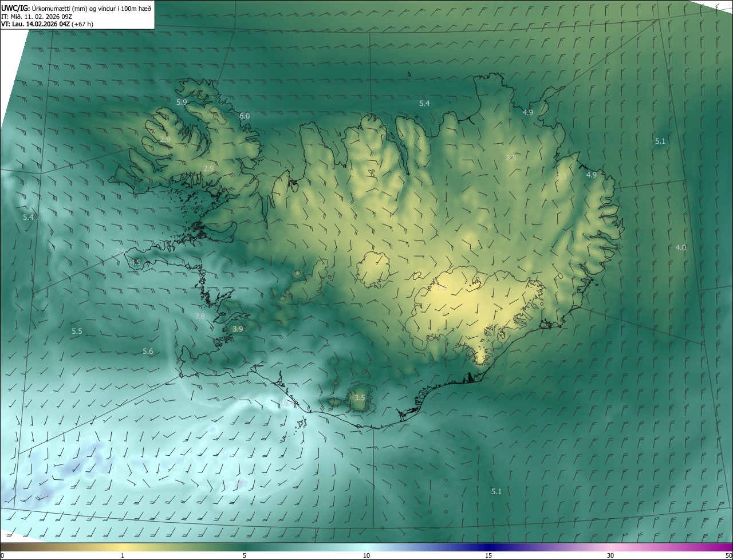Click the 4.0 value label on the map
Image resolution: width=733 pixels, height=560 pixels.
[x=681, y=247]
